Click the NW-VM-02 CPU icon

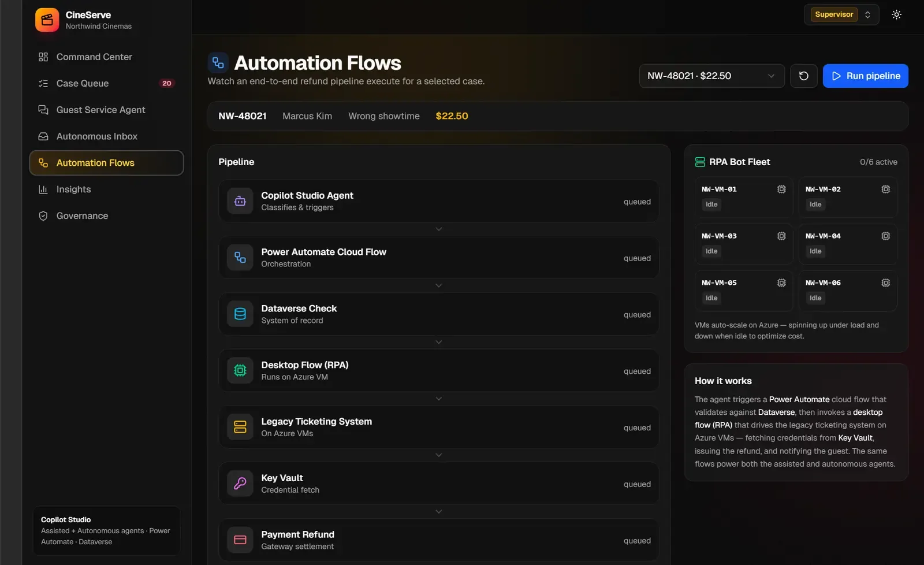885,189
